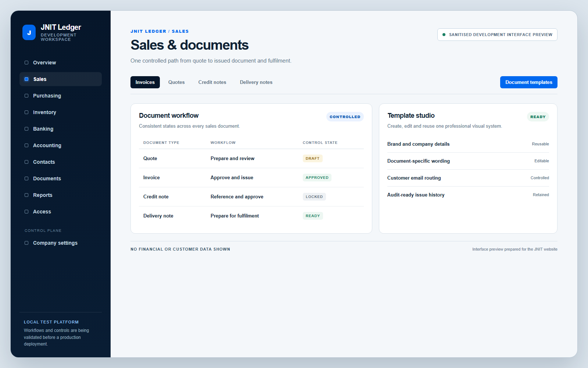The image size is (588, 368).
Task: Show the Delivery notes tab
Action: point(256,82)
